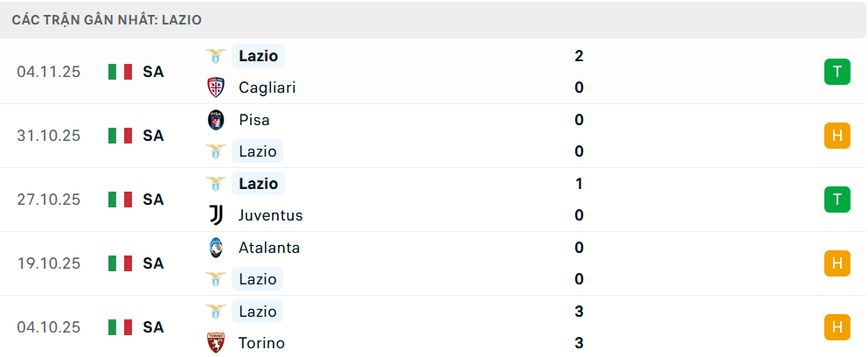Click the Torino club crest icon
The height and width of the screenshot is (357, 868).
pos(215,343)
